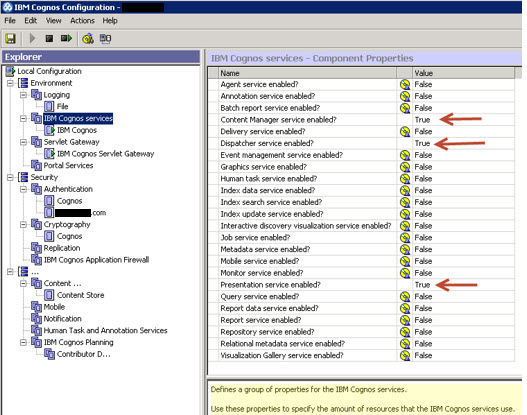Click the default-value icon beside Mobile service

(405, 261)
